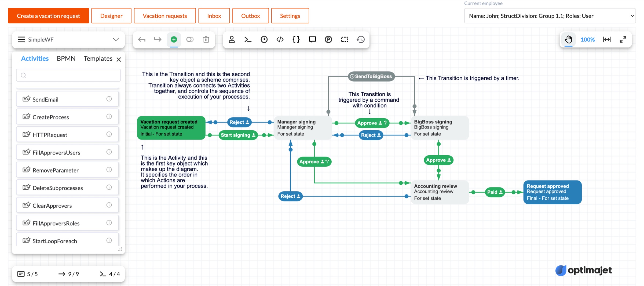Select the hand pan tool

pos(568,40)
